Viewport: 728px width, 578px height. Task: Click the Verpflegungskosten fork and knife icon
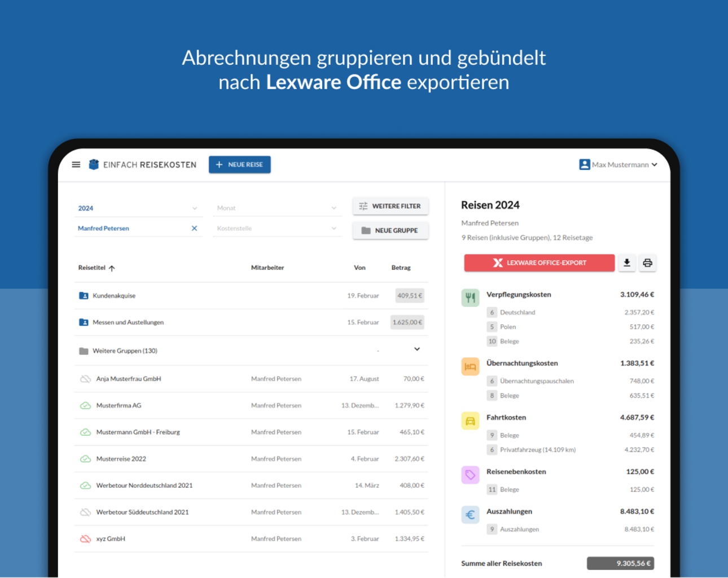[x=470, y=298]
